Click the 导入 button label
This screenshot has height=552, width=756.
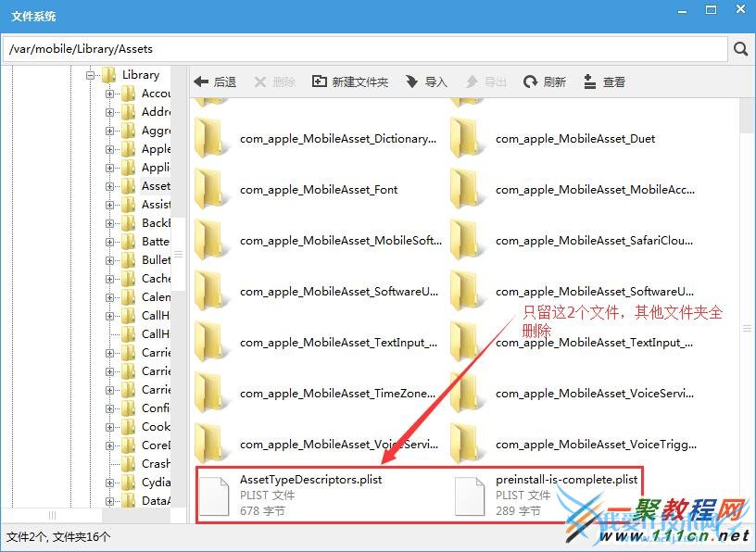(435, 82)
